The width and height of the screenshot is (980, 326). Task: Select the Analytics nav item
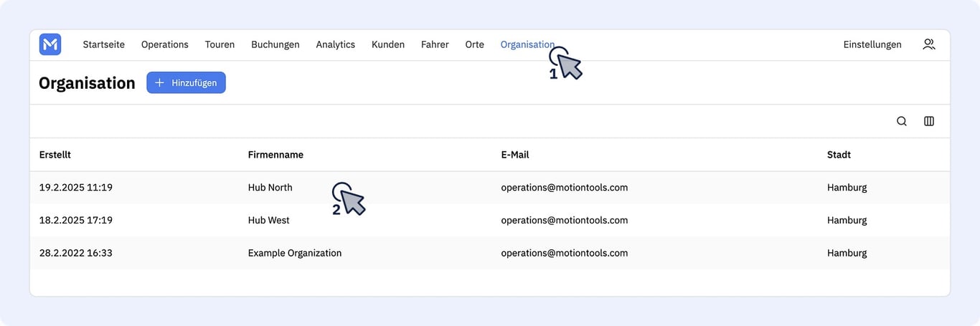tap(335, 44)
